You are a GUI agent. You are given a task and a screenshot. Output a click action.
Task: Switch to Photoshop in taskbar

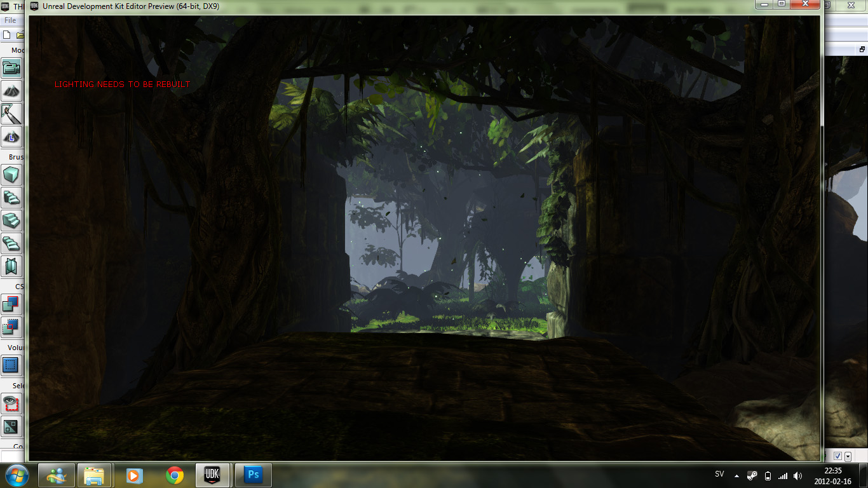coord(253,475)
